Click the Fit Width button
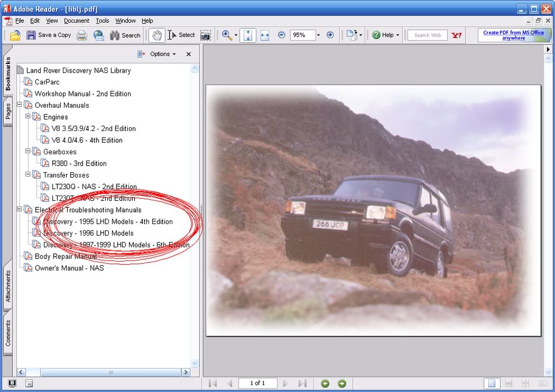Image resolution: width=555 pixels, height=392 pixels. [264, 35]
